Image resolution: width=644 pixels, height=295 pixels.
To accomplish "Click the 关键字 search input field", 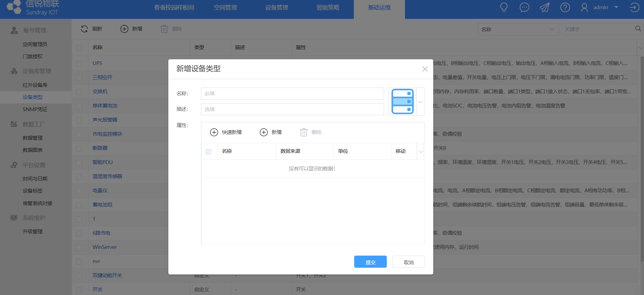I will coord(598,29).
